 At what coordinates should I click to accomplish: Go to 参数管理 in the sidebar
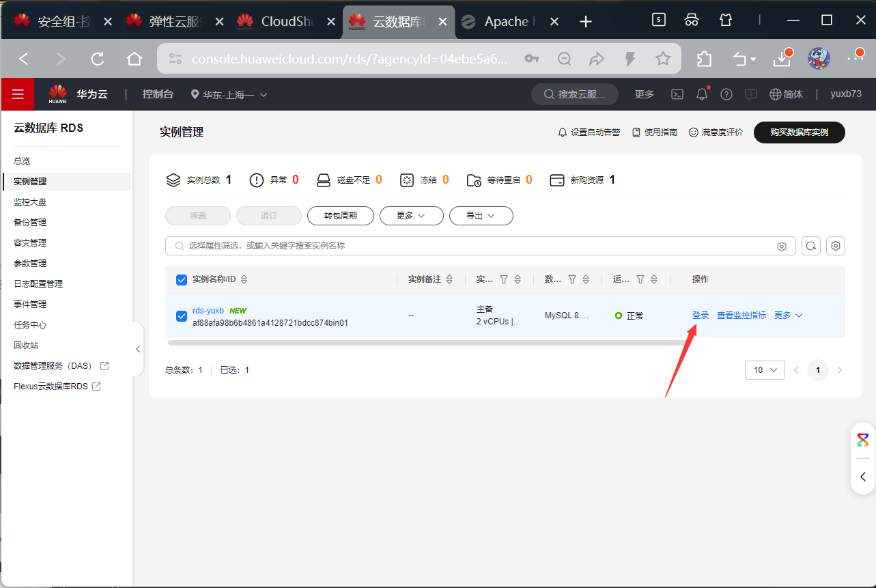(30, 264)
